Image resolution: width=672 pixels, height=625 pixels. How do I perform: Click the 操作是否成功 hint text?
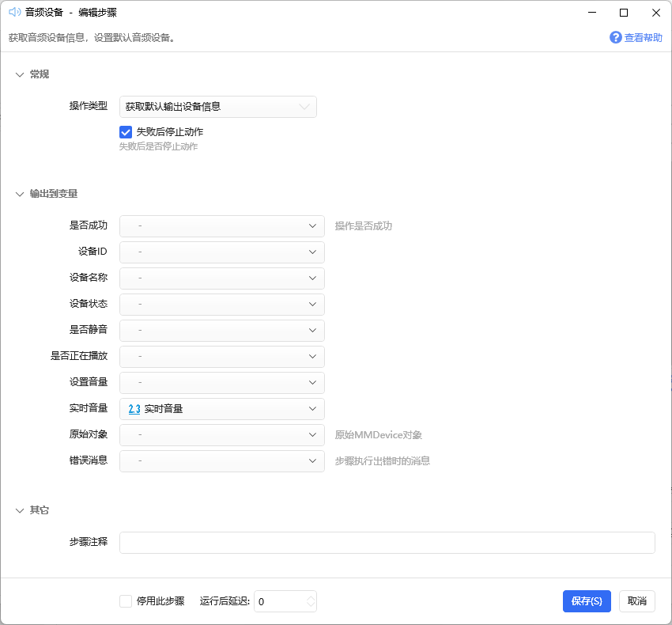(x=364, y=226)
